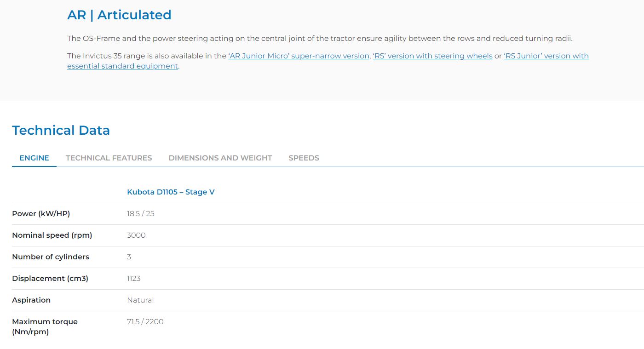Select the Number of cylinders label

(51, 257)
